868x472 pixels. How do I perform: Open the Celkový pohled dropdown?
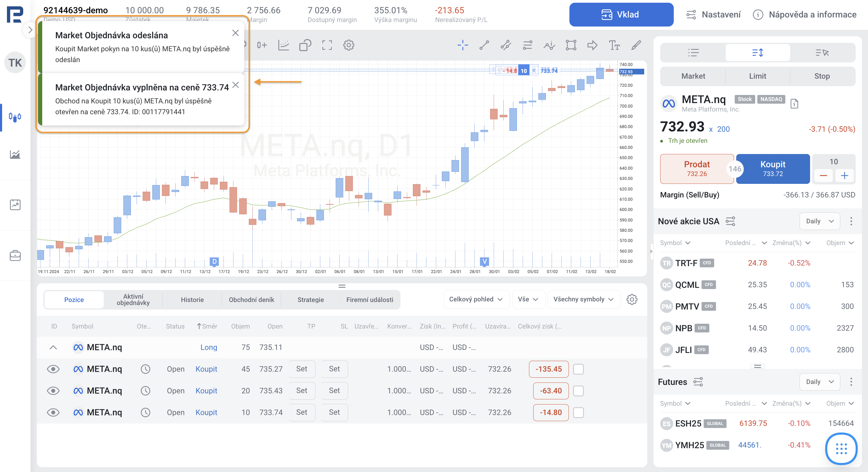coord(475,299)
